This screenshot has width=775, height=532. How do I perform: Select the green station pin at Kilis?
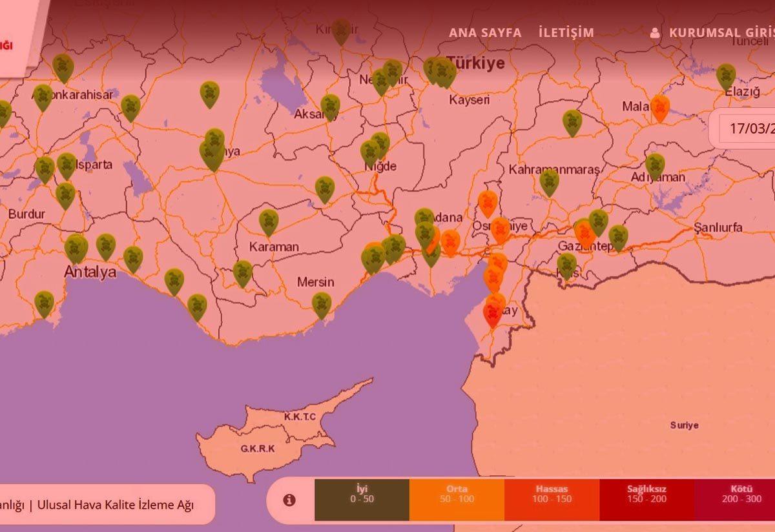(x=566, y=265)
